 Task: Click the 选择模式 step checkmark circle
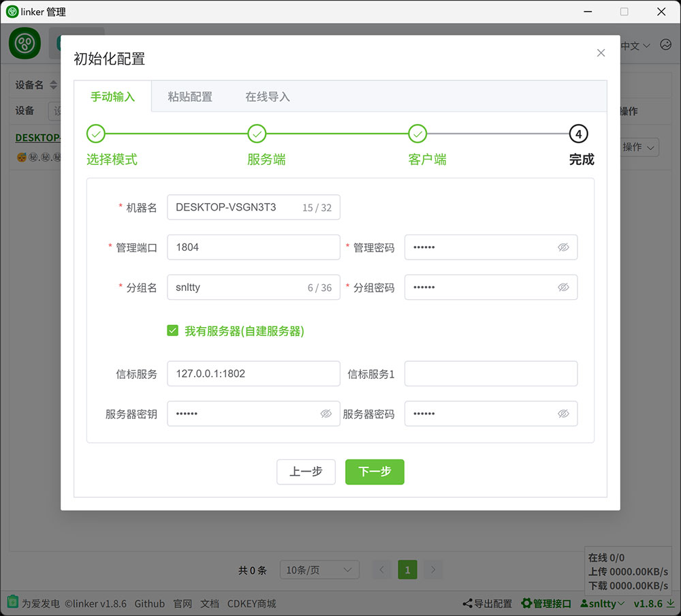(96, 134)
